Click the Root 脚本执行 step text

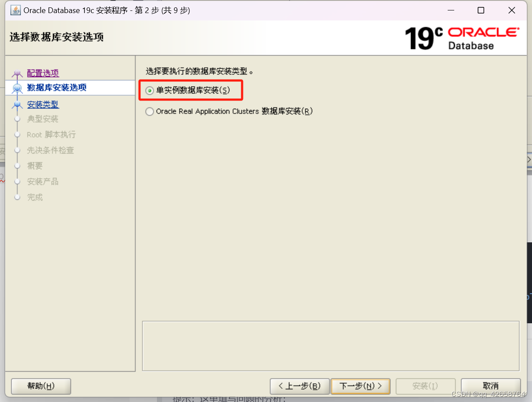click(x=51, y=134)
